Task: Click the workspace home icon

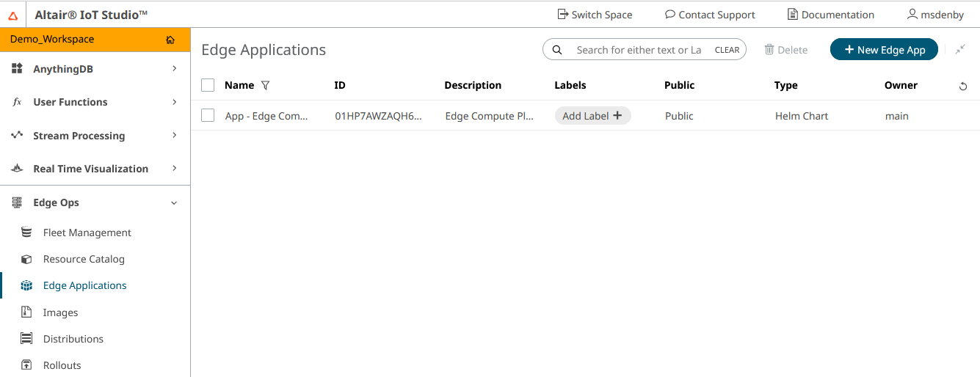Action: point(170,40)
